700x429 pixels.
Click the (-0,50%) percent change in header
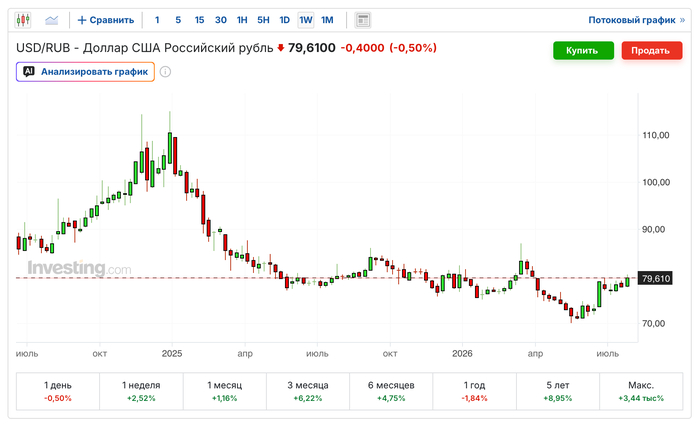(413, 48)
